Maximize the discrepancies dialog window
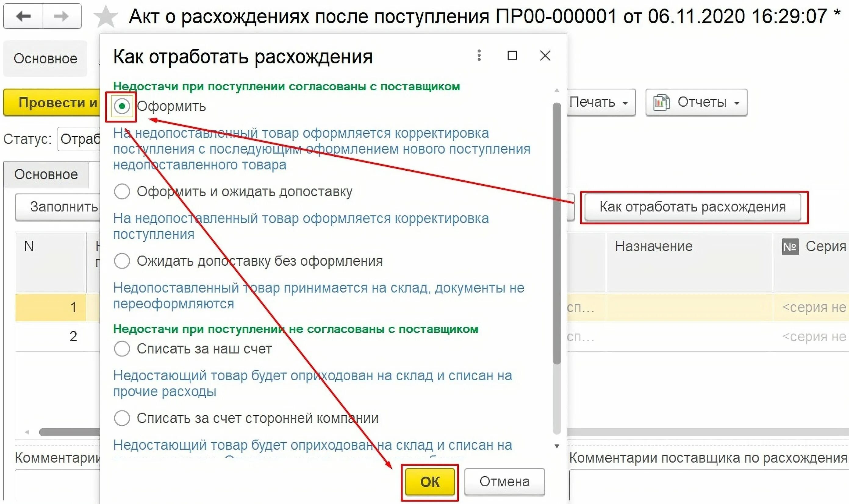The width and height of the screenshot is (849, 504). click(x=512, y=55)
